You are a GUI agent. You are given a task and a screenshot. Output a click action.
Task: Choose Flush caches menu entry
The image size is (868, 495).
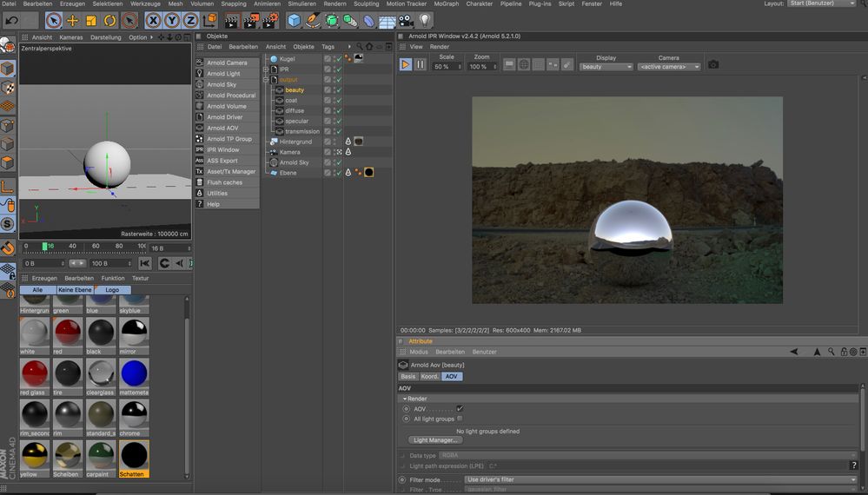coord(227,182)
